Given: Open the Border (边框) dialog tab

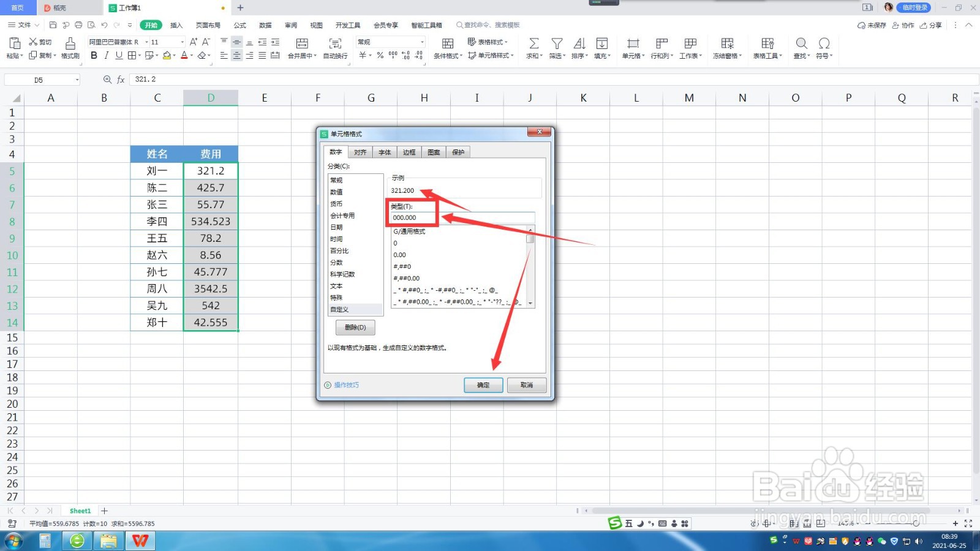Looking at the screenshot, I should click(x=409, y=152).
